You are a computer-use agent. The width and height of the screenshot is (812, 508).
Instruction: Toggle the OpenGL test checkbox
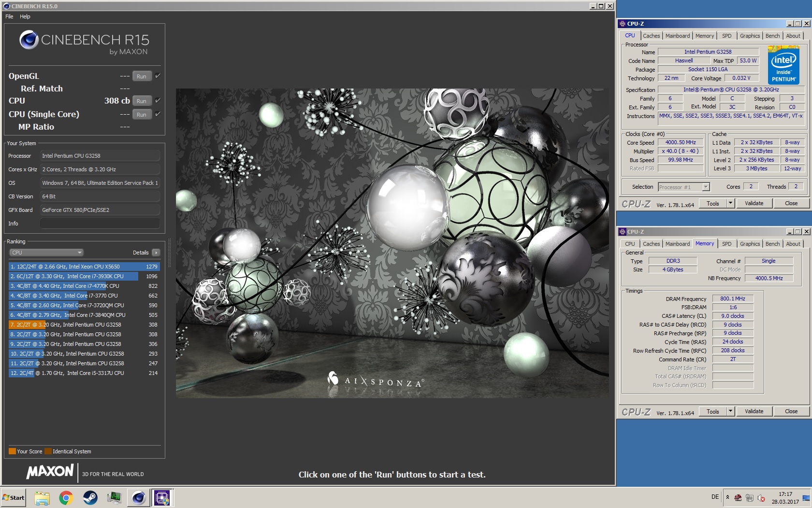[158, 76]
